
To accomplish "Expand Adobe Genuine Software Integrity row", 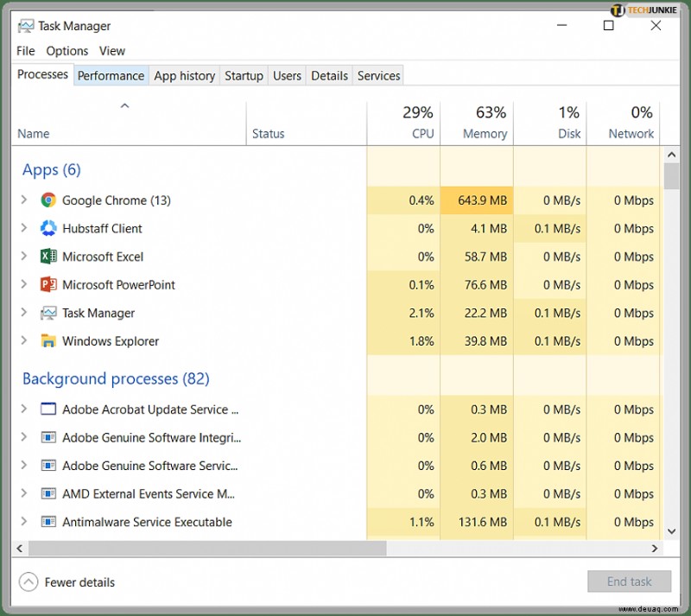I will click(x=24, y=437).
